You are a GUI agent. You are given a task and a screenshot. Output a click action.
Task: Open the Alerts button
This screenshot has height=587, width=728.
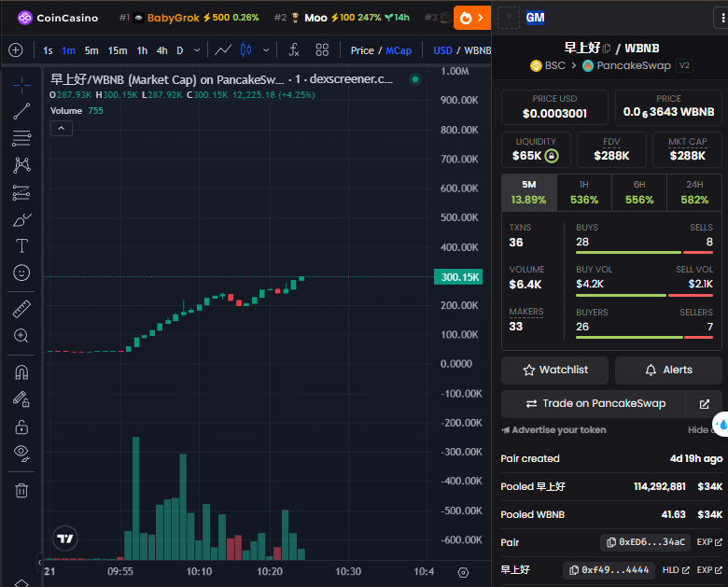(x=668, y=370)
